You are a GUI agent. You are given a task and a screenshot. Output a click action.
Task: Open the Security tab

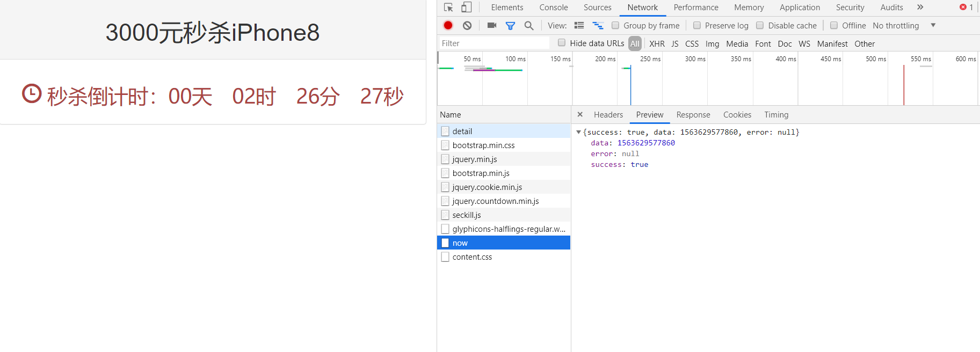coord(850,8)
